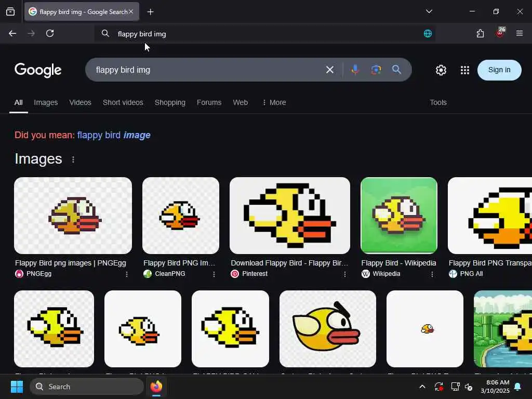Open the CleanPNG flappy bird thumbnail
This screenshot has height=399, width=532.
pyautogui.click(x=181, y=216)
